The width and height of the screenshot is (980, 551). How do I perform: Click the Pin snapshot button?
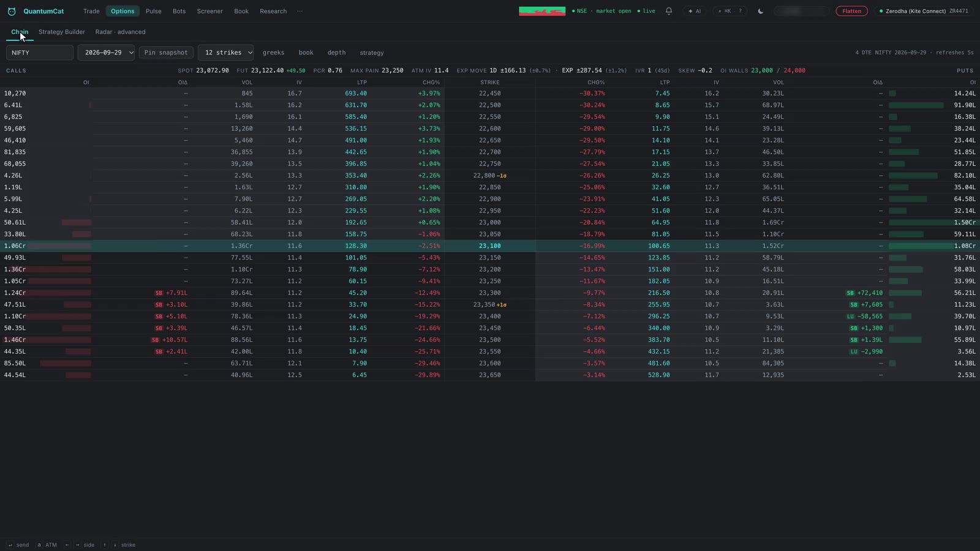tap(166, 53)
